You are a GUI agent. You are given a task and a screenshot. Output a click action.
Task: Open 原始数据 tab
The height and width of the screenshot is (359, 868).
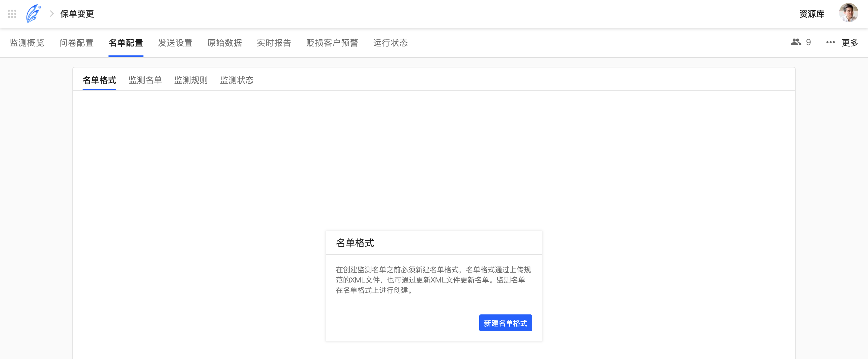225,43
